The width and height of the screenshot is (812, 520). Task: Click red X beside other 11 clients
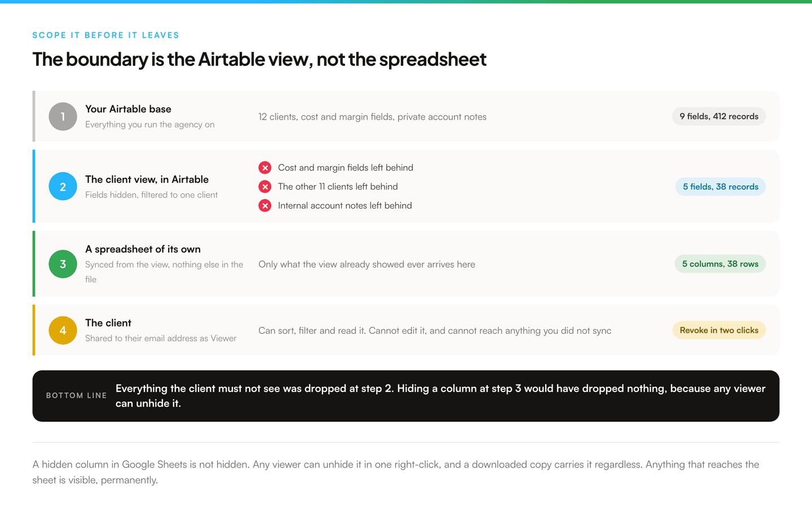pyautogui.click(x=265, y=187)
